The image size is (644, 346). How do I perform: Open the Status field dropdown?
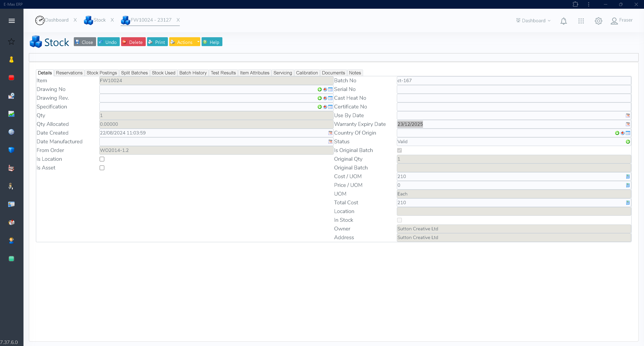click(628, 142)
